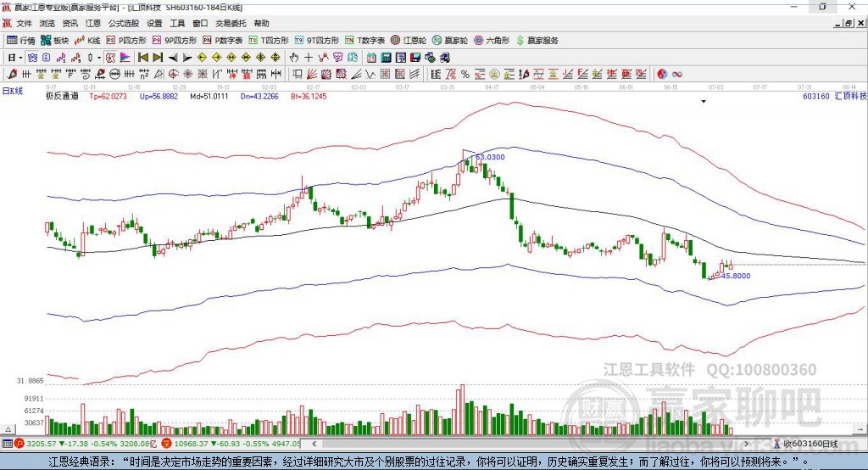Open the 设置 menu

coord(154,23)
